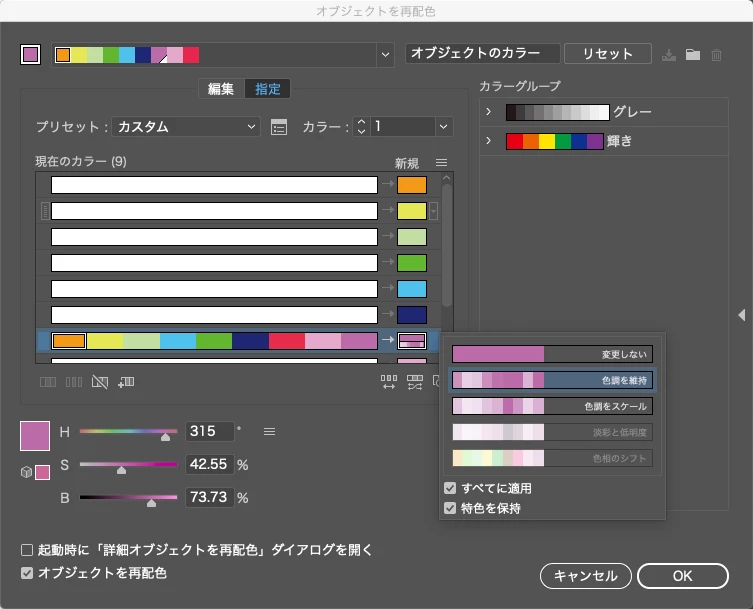Click the out-of-gamut cube warning icon
The height and width of the screenshot is (609, 753).
tap(26, 472)
